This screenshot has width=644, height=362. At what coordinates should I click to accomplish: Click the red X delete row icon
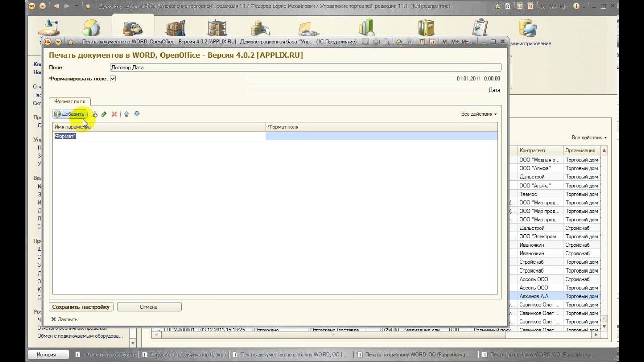pyautogui.click(x=114, y=114)
